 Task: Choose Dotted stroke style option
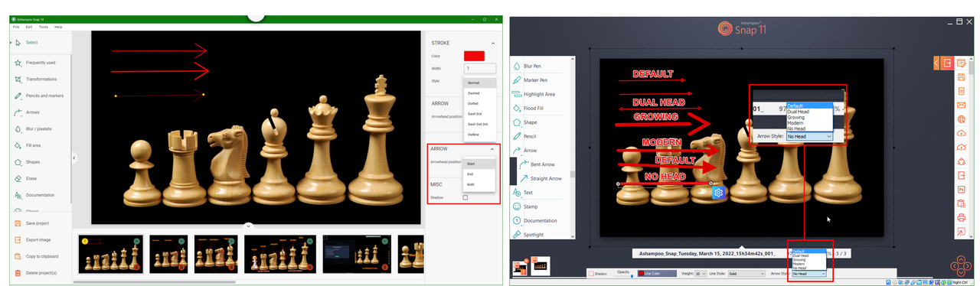[x=479, y=103]
